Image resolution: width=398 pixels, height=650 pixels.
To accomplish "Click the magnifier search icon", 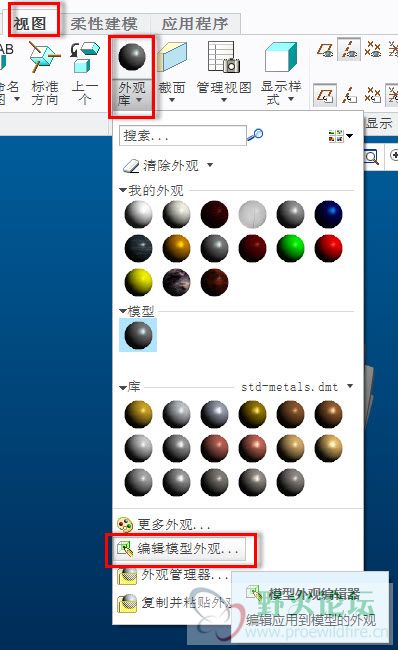I will click(x=255, y=135).
